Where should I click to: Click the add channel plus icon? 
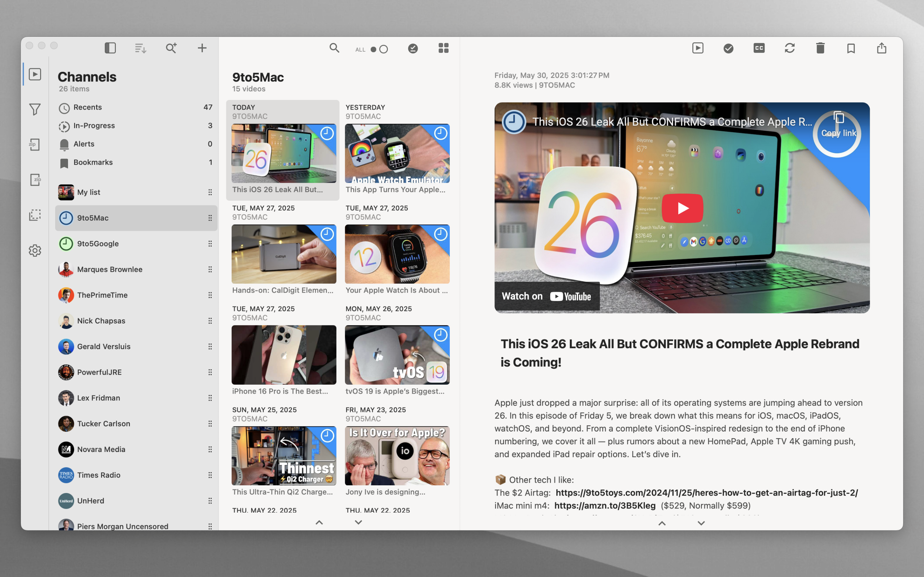(x=202, y=48)
